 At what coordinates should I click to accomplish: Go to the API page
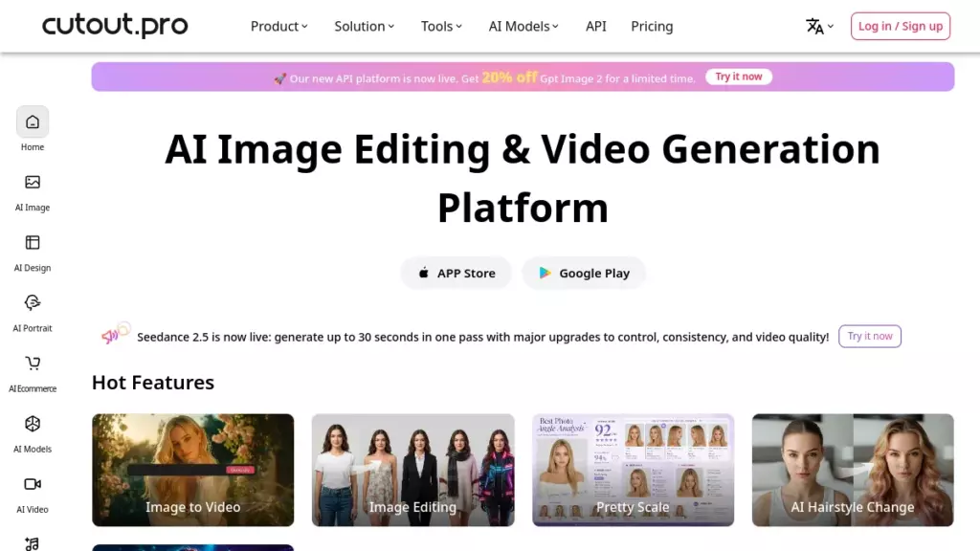click(x=595, y=26)
